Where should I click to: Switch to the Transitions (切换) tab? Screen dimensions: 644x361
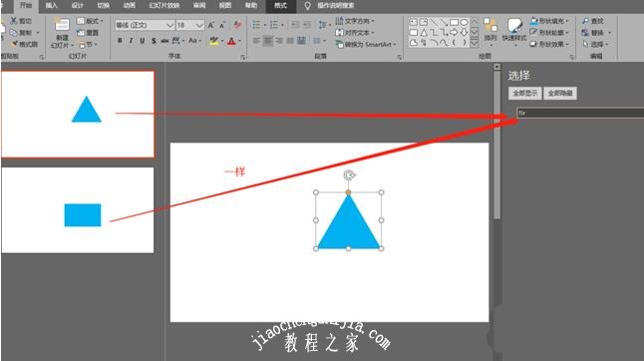point(103,5)
